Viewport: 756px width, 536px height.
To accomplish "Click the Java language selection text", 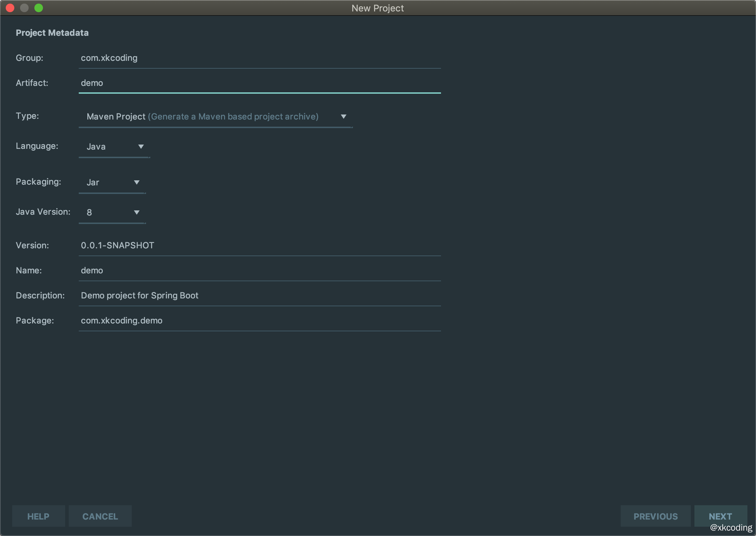I will (96, 147).
